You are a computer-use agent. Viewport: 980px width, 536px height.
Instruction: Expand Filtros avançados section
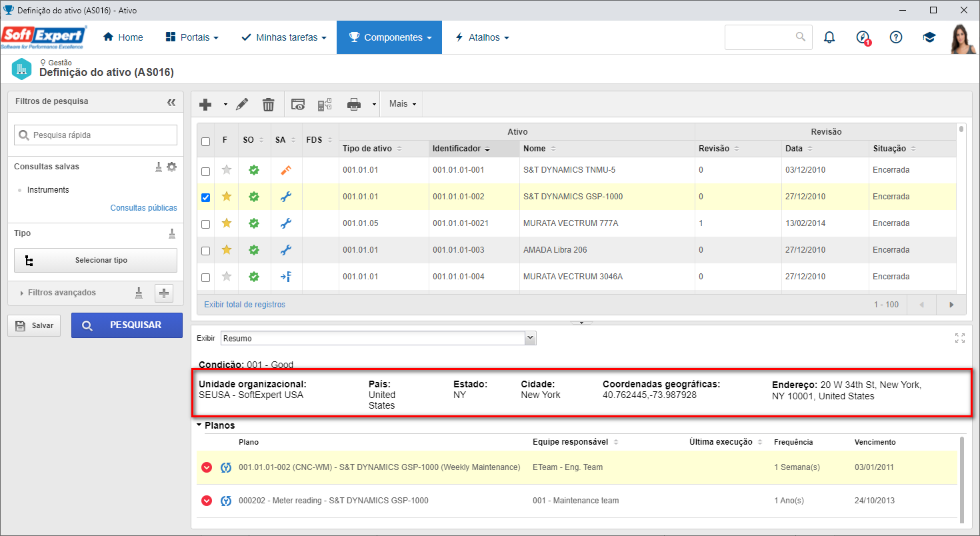click(x=58, y=293)
